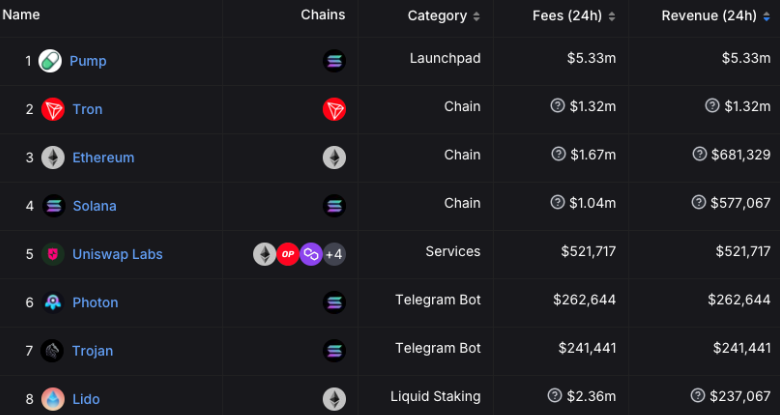Click the Trojan horse logo icon

(x=52, y=351)
